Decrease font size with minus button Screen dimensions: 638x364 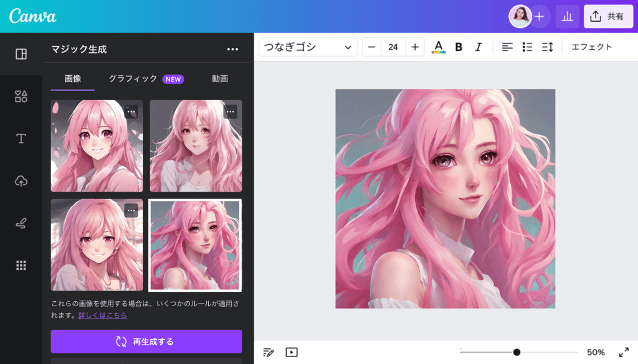tap(371, 47)
